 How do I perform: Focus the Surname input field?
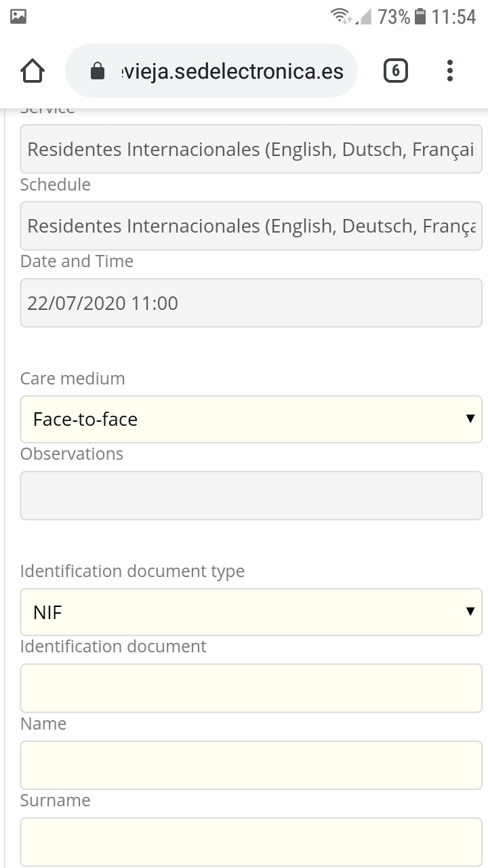[x=251, y=842]
